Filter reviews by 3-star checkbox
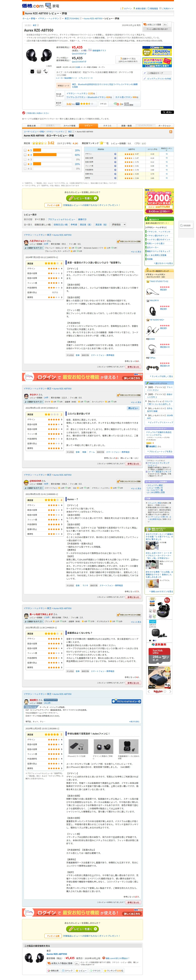The image size is (196, 980). click(x=25, y=159)
